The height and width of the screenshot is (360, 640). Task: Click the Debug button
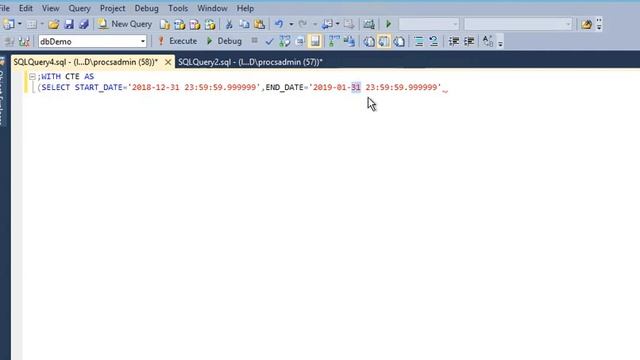click(224, 41)
